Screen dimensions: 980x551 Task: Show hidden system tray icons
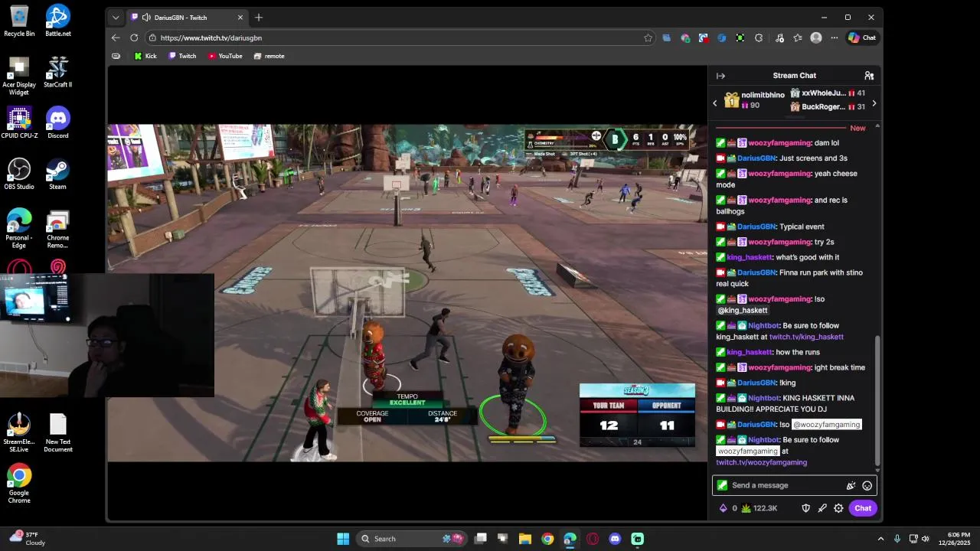(880, 539)
